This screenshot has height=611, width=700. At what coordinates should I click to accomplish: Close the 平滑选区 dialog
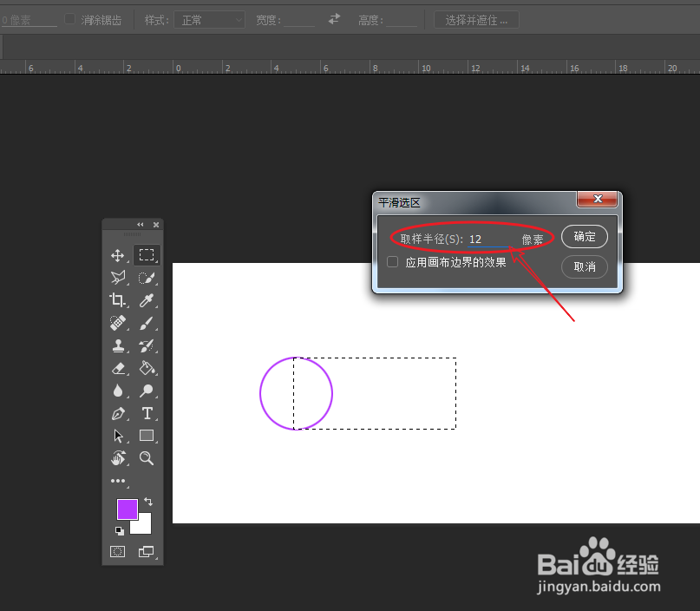[x=598, y=199]
